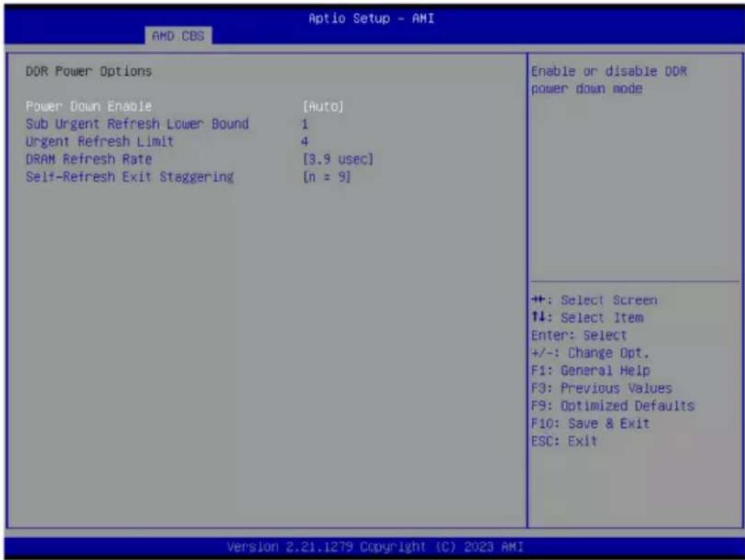Click the Enter: Select key hint
This screenshot has height=560, width=745.
click(579, 335)
